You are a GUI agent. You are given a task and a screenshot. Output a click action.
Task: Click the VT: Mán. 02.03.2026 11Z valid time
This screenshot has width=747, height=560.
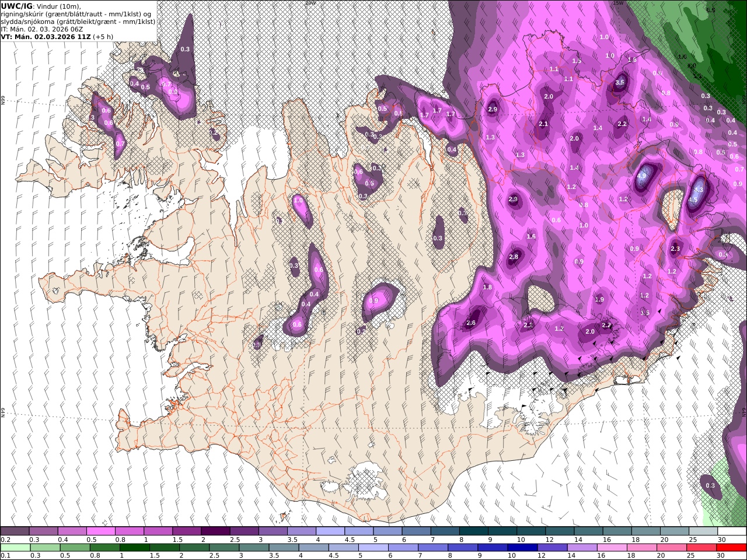point(46,36)
